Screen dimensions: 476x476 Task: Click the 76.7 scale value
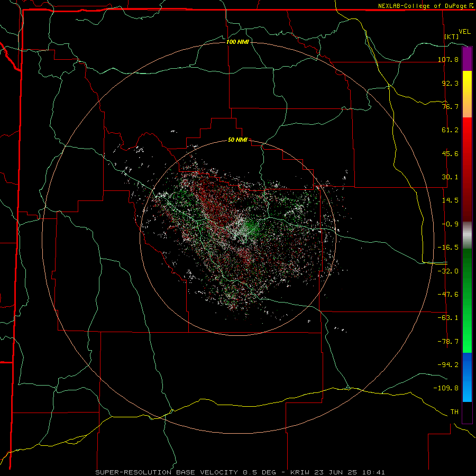pos(450,106)
